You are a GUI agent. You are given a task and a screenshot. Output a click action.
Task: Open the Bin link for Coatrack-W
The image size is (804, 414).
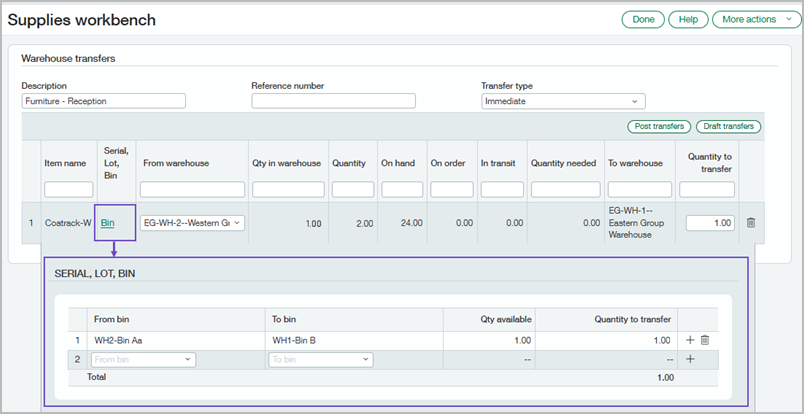pos(107,223)
